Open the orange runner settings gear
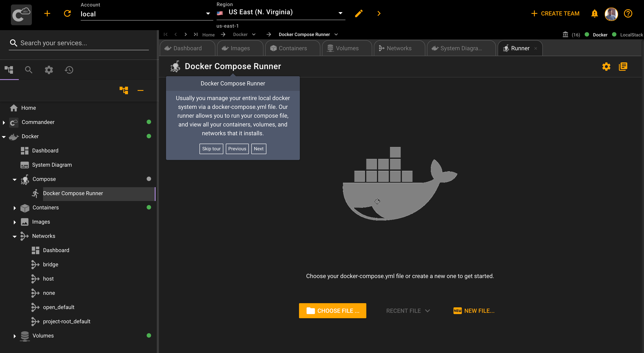 click(x=606, y=67)
